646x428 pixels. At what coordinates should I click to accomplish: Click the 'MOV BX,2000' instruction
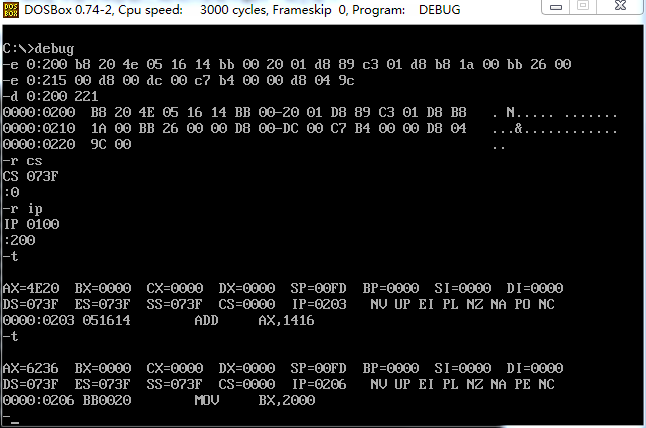[255, 400]
